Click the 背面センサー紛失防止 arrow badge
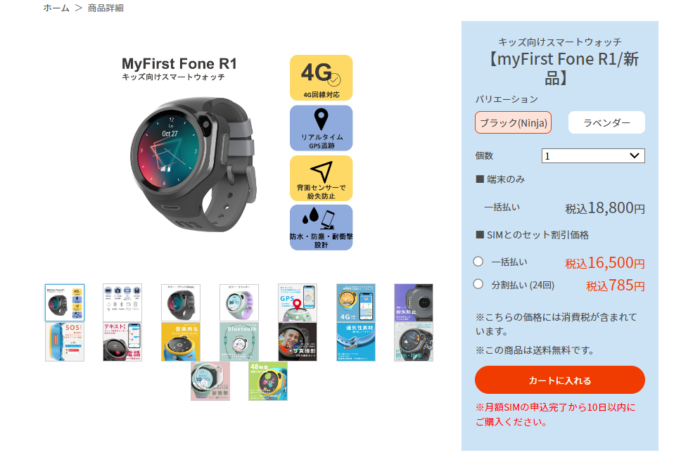 pos(321,178)
